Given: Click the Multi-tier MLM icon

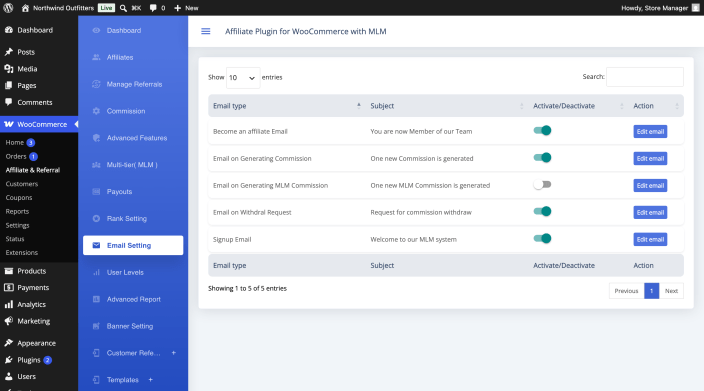Looking at the screenshot, I should [96, 165].
